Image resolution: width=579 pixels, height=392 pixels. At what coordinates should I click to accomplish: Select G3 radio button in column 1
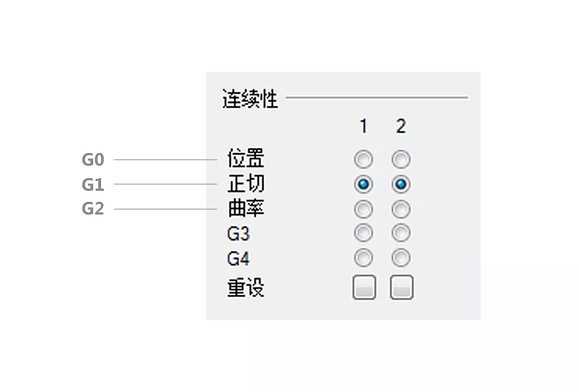pyautogui.click(x=364, y=233)
